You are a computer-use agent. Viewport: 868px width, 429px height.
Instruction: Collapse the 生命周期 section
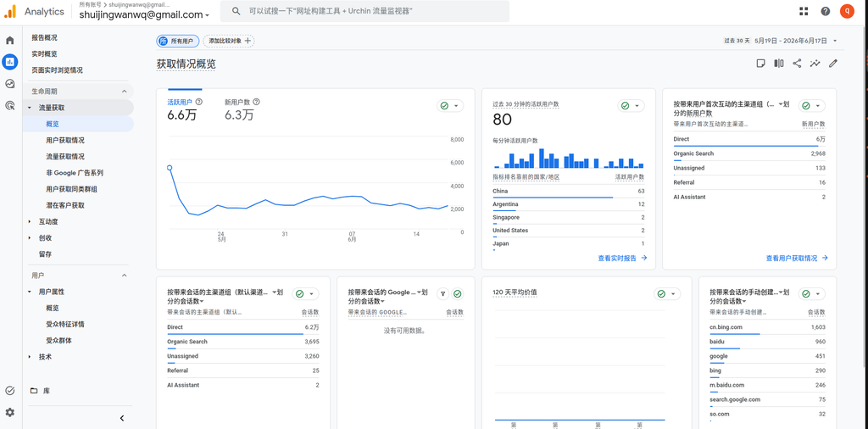(124, 92)
